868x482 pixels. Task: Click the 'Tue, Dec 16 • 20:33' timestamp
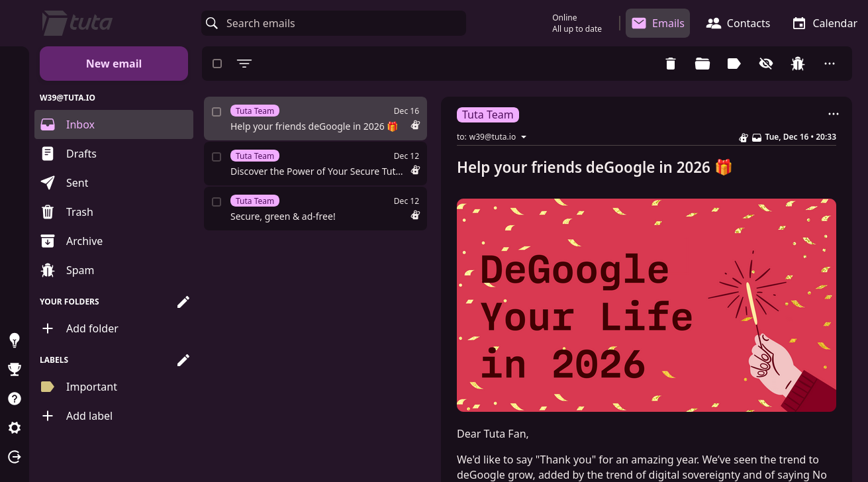(x=800, y=137)
